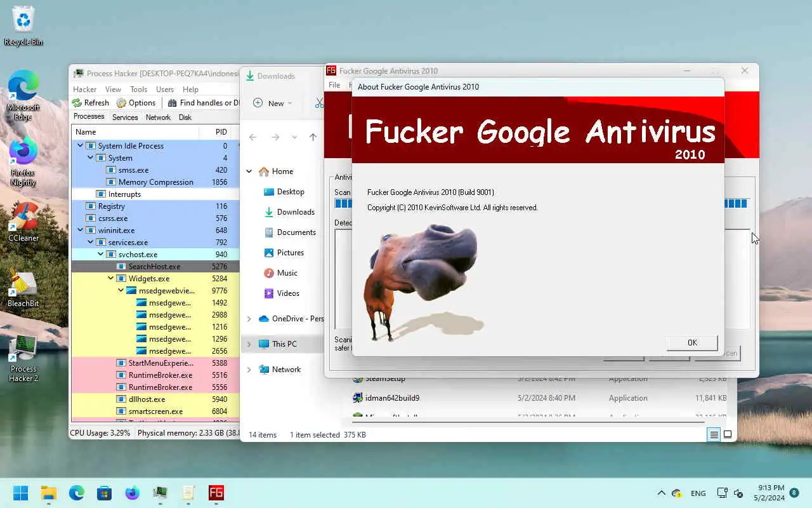
Task: Select the Memory Compression process row
Action: (155, 182)
